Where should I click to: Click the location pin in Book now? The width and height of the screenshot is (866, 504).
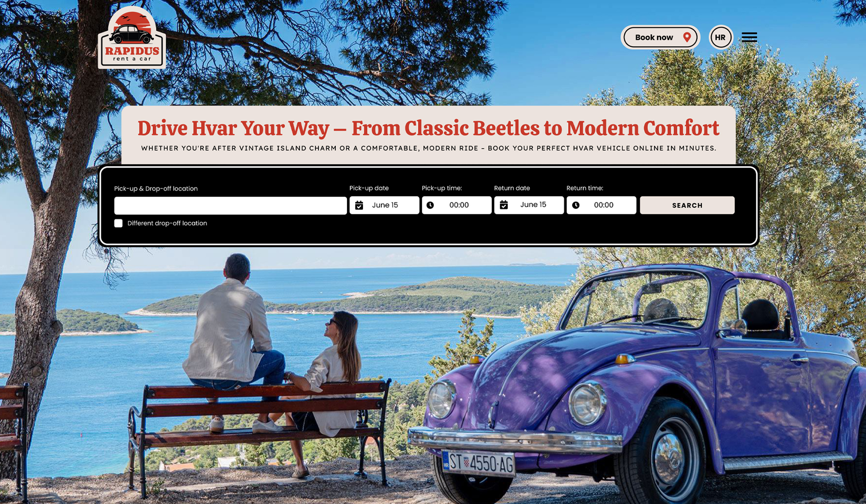click(687, 37)
